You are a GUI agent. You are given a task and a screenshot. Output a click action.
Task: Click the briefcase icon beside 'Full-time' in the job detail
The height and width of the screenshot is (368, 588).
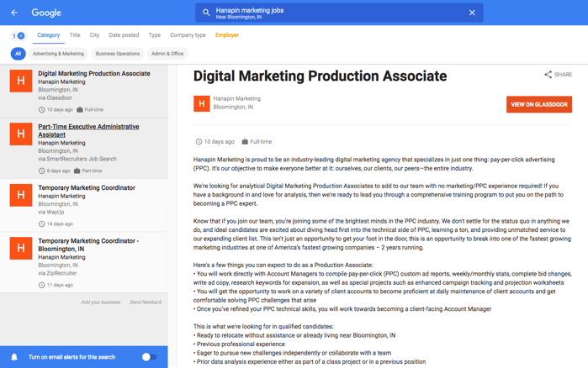pos(245,141)
